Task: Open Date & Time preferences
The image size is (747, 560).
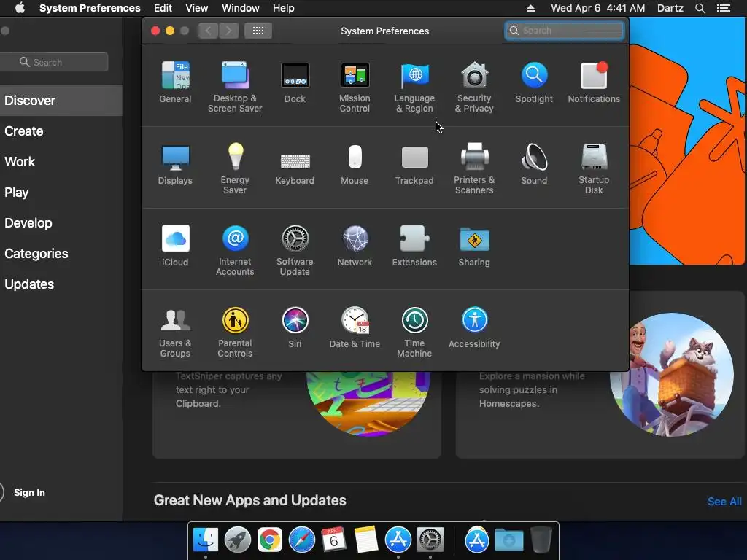Action: [x=355, y=327]
